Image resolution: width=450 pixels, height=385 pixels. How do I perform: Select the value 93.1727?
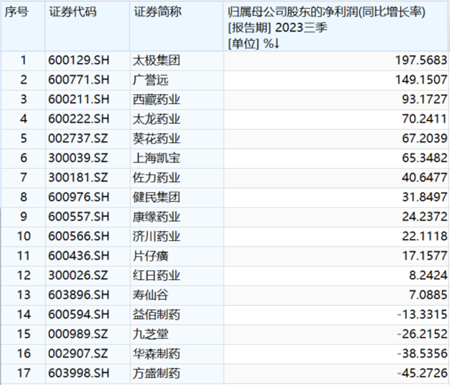(424, 99)
